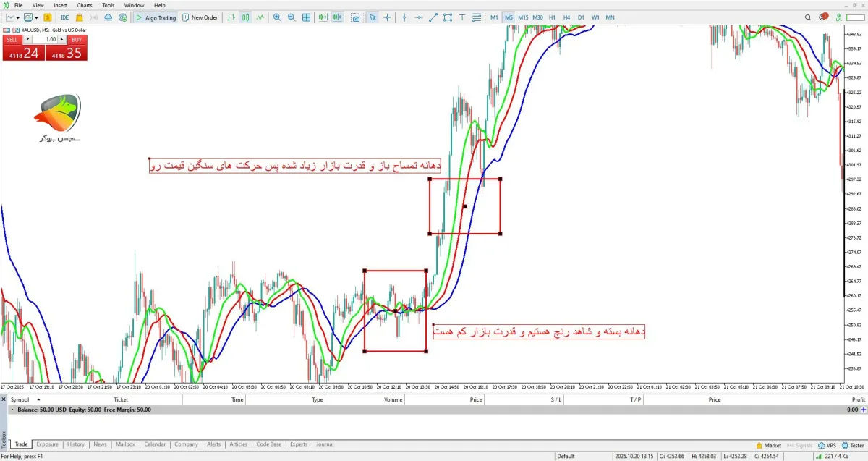The width and height of the screenshot is (868, 461).
Task: Open VPS link in Toolbox bottom right
Action: pos(827,445)
